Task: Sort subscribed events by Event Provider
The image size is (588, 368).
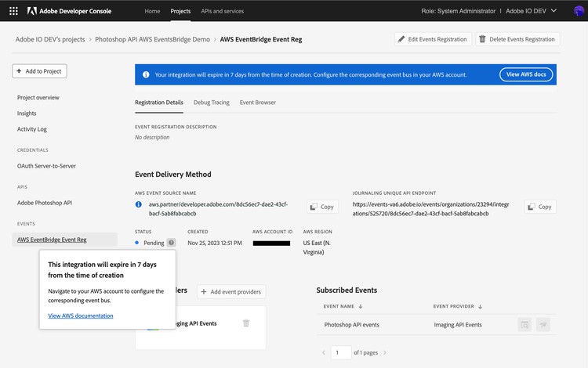Action: click(457, 306)
